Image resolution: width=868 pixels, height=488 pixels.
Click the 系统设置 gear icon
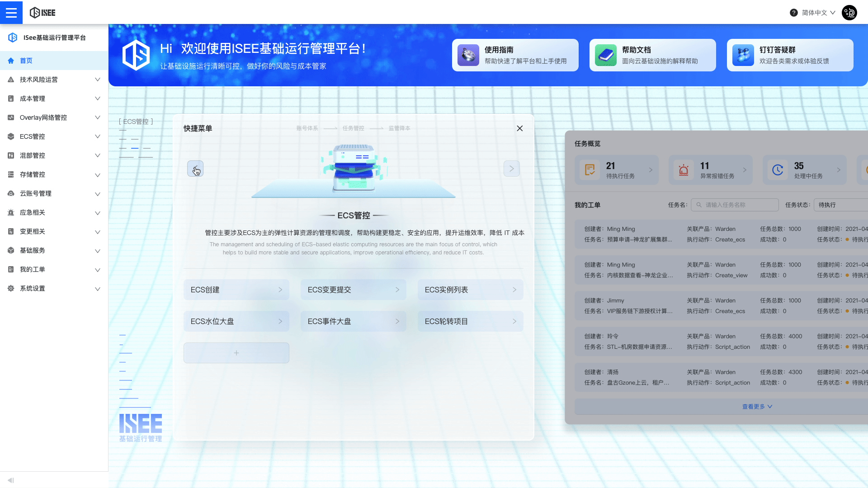click(x=10, y=288)
